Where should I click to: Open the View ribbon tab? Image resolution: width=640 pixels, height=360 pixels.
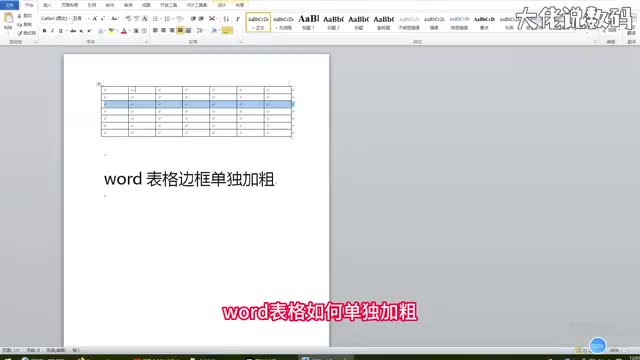tap(146, 5)
